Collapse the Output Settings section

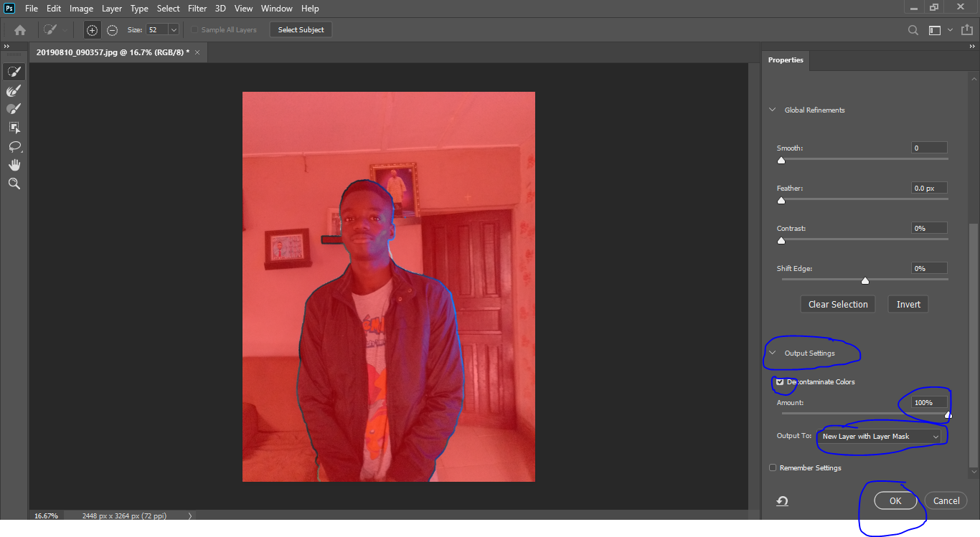pyautogui.click(x=772, y=353)
